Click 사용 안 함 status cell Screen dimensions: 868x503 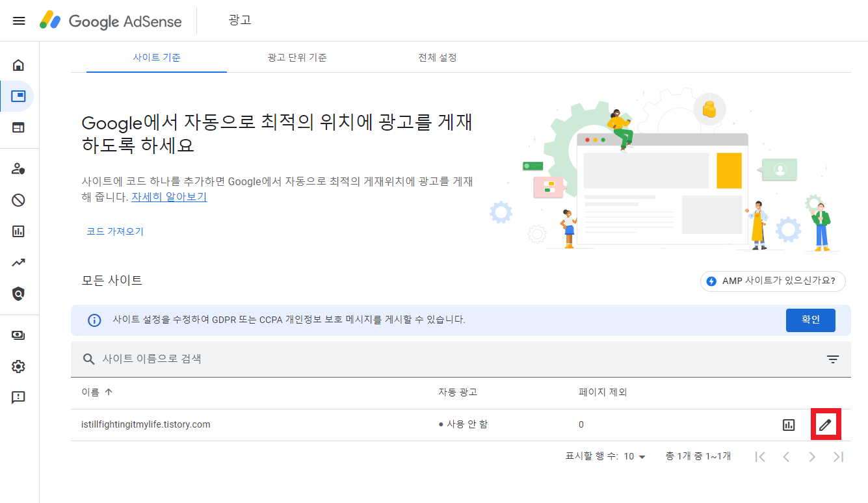463,424
